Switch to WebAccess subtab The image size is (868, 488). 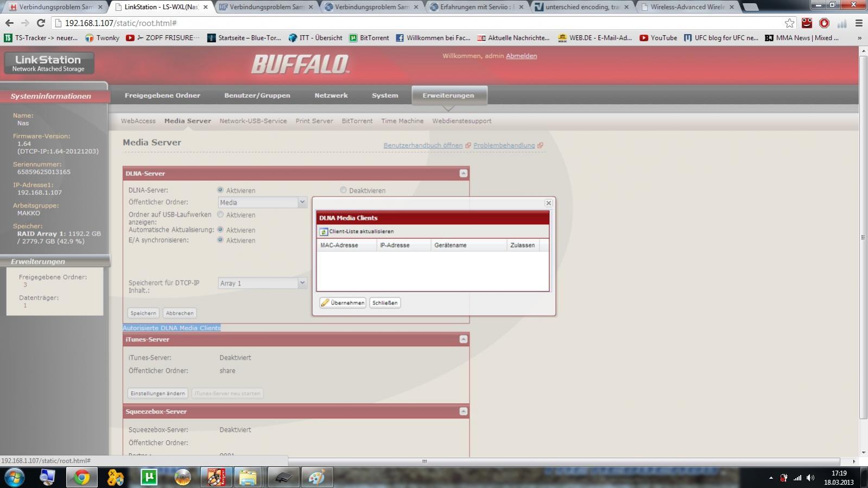coord(138,121)
